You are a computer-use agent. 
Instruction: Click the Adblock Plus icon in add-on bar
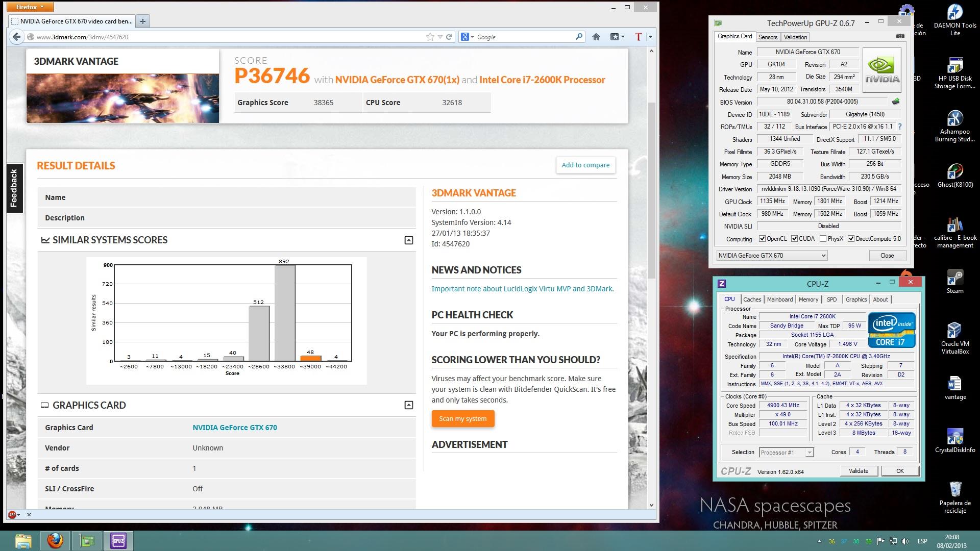pos(12,514)
